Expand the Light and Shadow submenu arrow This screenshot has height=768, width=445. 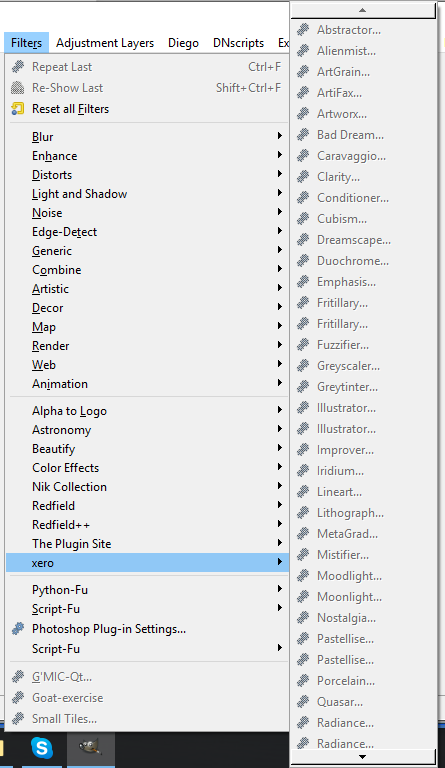tap(280, 193)
